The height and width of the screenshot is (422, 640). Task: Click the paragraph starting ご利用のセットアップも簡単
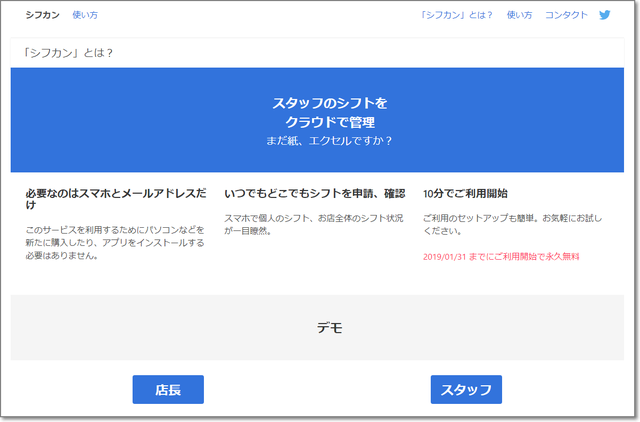click(x=514, y=224)
